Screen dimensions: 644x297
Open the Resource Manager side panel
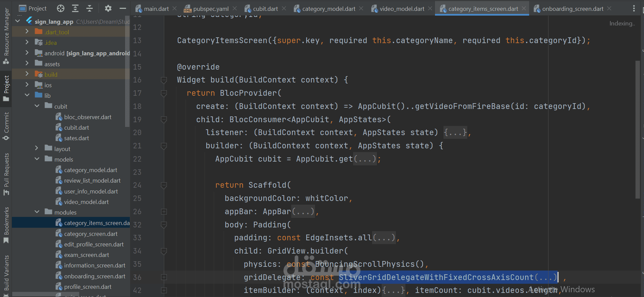pyautogui.click(x=6, y=36)
